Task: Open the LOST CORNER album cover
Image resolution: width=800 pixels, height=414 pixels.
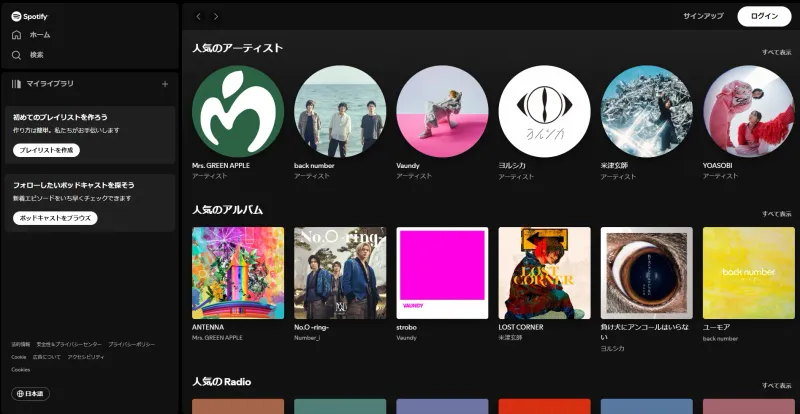Action: click(x=544, y=273)
